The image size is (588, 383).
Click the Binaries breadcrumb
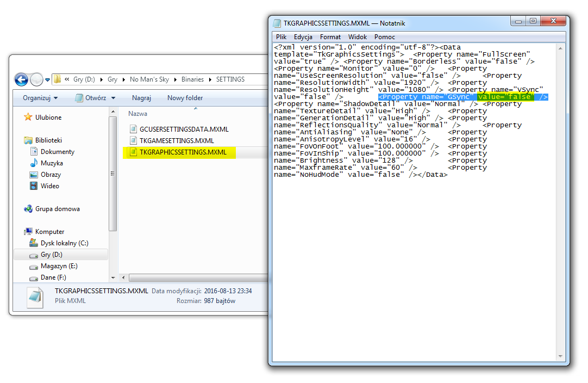[192, 79]
